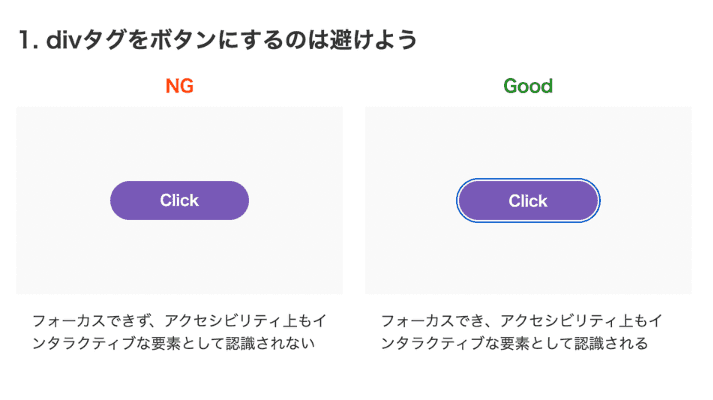Click empty gray area above the NG button
Viewport: 713px width, 400px height.
pos(179,142)
